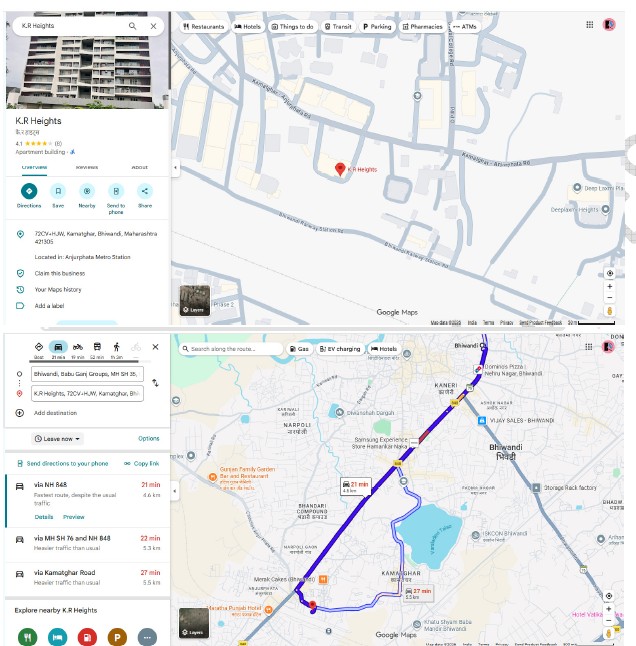Open route Options link

[149, 438]
